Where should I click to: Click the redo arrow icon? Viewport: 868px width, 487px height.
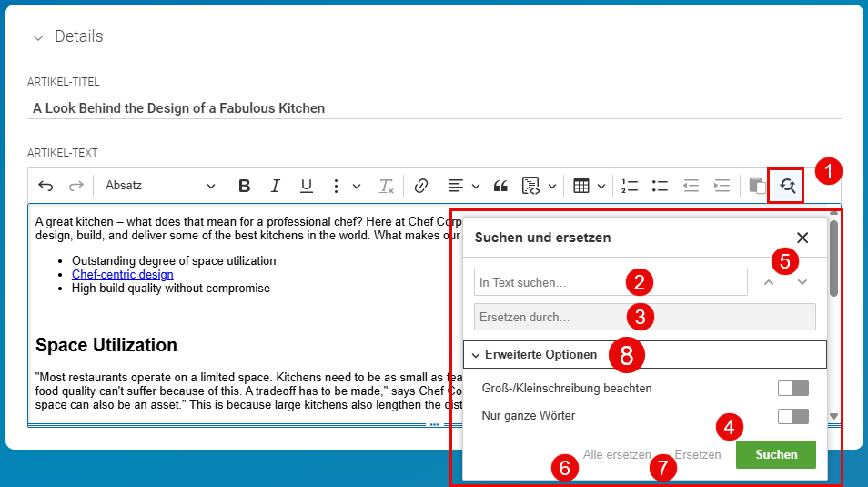[x=76, y=186]
